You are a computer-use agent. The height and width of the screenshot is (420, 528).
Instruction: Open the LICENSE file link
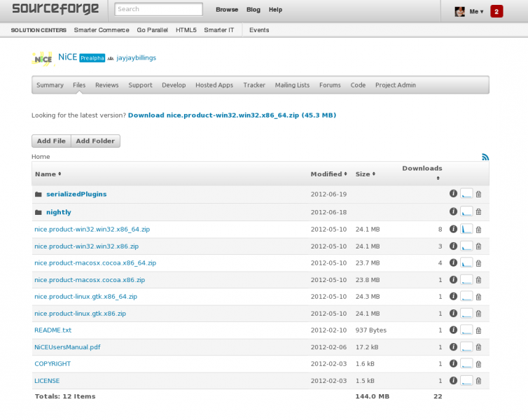tap(47, 381)
